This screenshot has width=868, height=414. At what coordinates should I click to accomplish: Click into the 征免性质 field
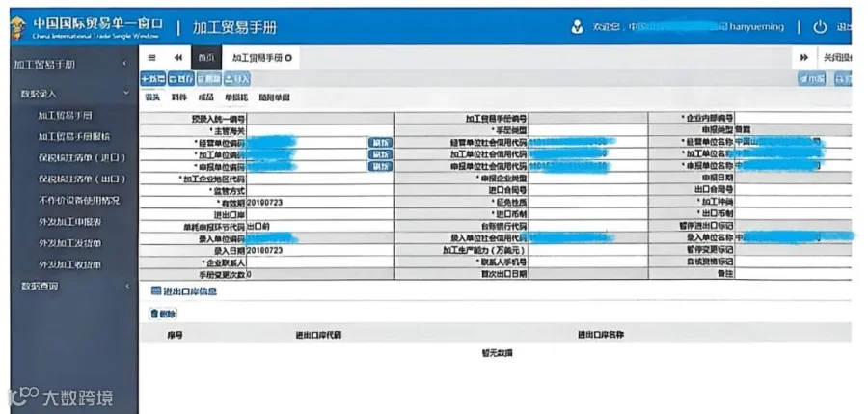[x=588, y=203]
